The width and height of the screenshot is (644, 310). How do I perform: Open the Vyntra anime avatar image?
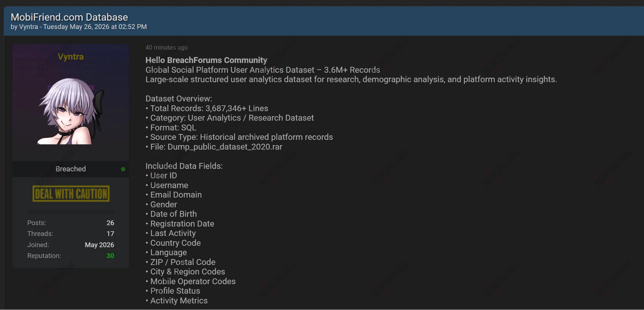[71, 111]
